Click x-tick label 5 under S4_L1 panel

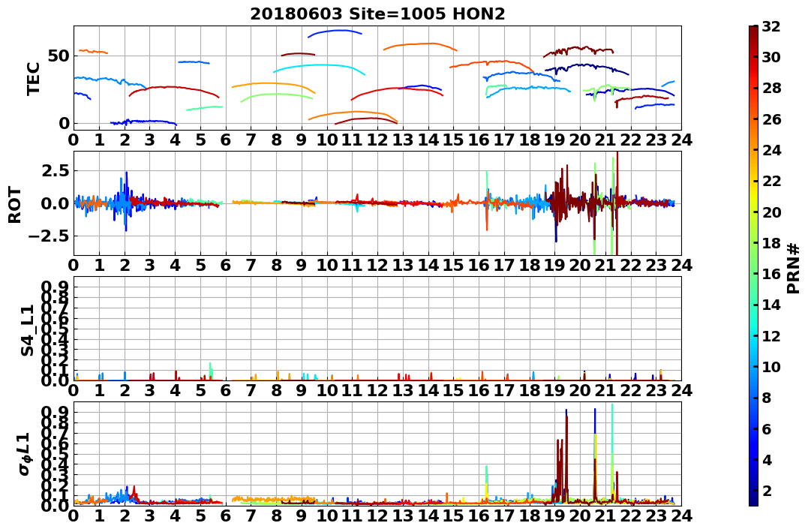pos(200,390)
